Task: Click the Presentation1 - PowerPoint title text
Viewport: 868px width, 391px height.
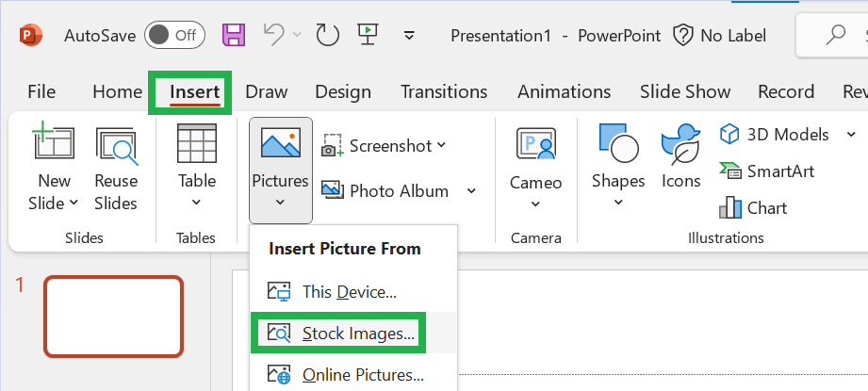Action: (x=556, y=36)
